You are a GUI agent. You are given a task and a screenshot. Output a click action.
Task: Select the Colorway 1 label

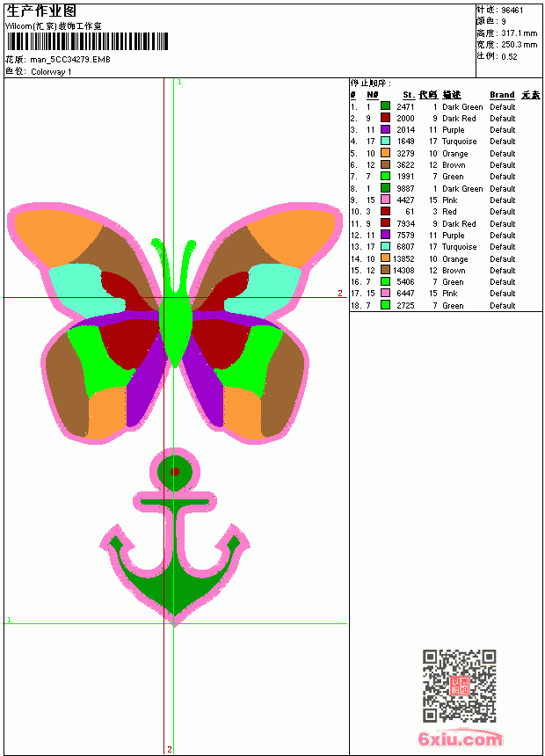[x=51, y=72]
